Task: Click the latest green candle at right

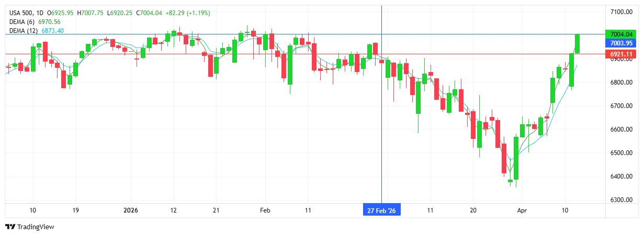Action: coord(578,43)
